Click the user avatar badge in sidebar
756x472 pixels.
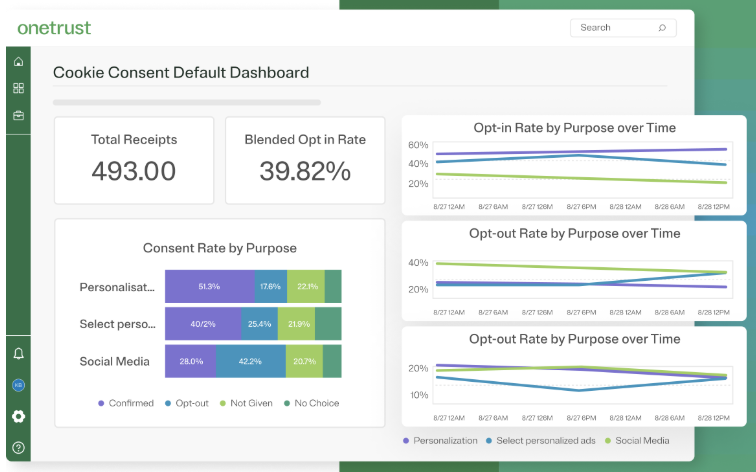coord(18,385)
